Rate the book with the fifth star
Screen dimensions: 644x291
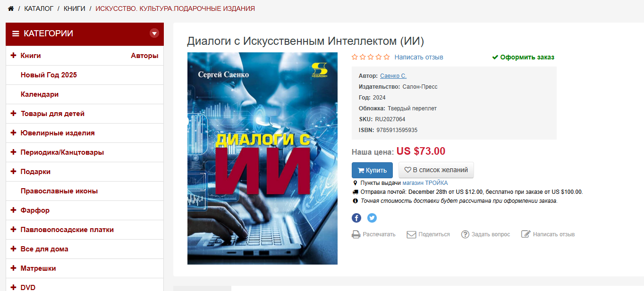(x=387, y=57)
